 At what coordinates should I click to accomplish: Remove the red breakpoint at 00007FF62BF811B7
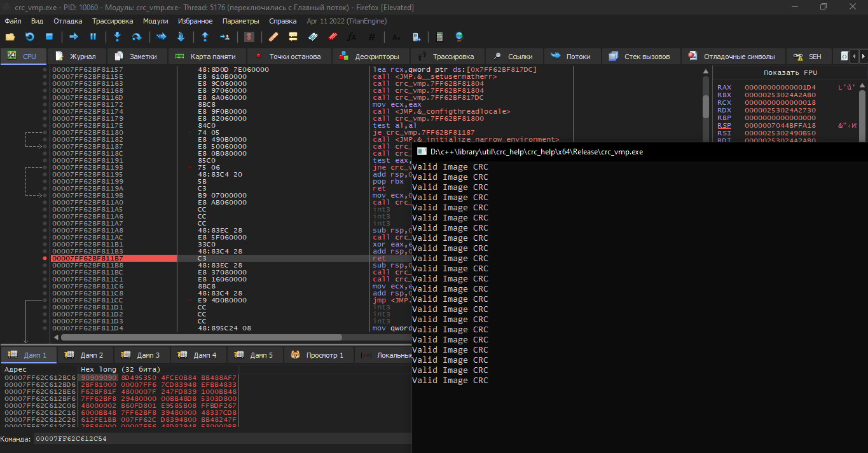click(45, 259)
